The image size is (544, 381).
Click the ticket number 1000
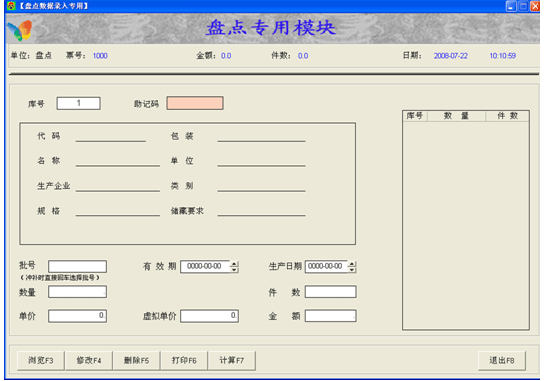(x=100, y=56)
